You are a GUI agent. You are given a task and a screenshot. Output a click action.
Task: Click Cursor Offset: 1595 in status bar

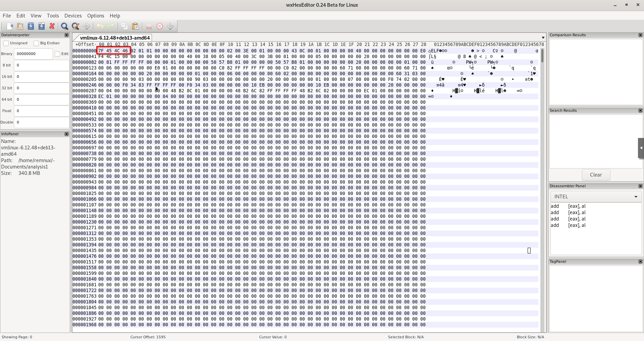[148, 337]
